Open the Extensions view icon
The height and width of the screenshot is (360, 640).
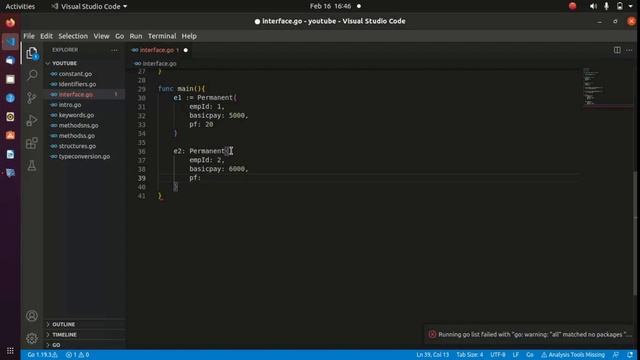click(32, 143)
